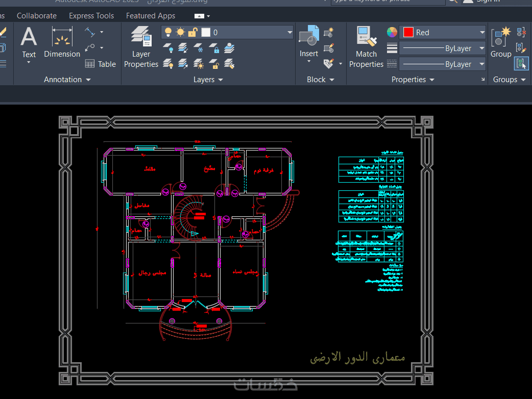The image size is (532, 399).
Task: Open the Featured Apps tab
Action: click(151, 16)
